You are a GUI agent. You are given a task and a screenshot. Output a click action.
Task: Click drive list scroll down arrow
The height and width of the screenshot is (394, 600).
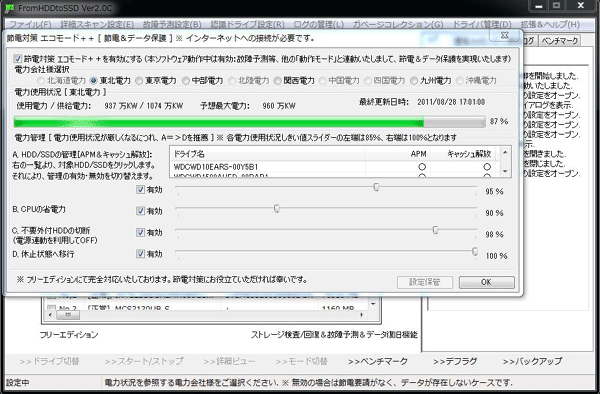[x=505, y=171]
